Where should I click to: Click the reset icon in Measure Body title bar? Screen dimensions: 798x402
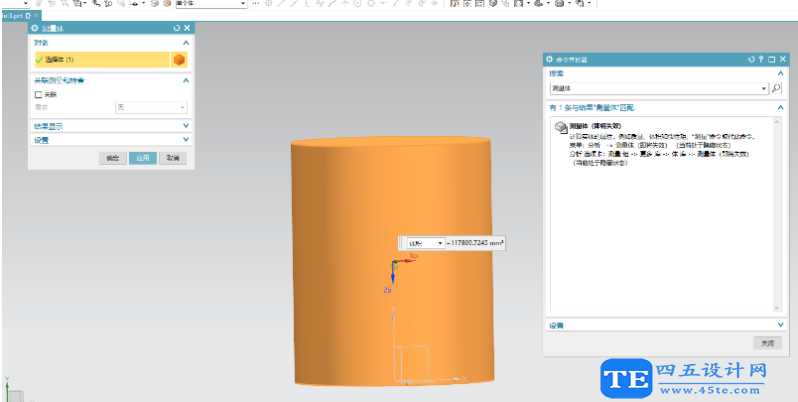[x=176, y=28]
